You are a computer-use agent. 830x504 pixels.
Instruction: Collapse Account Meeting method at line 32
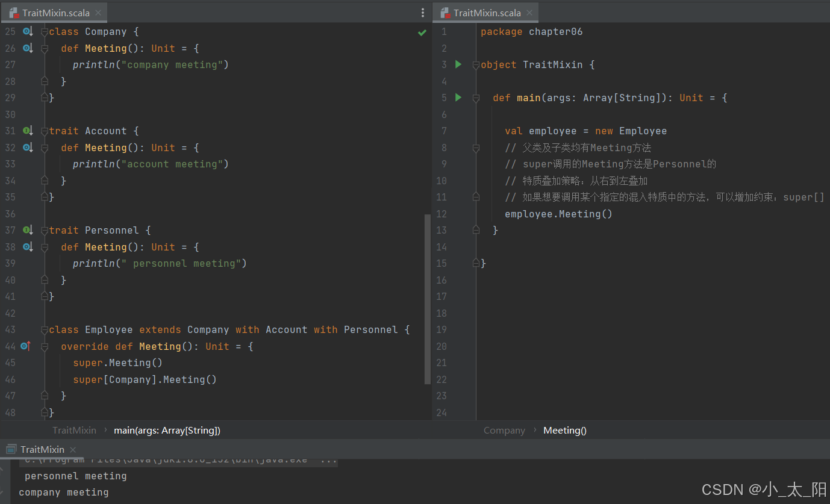click(45, 148)
